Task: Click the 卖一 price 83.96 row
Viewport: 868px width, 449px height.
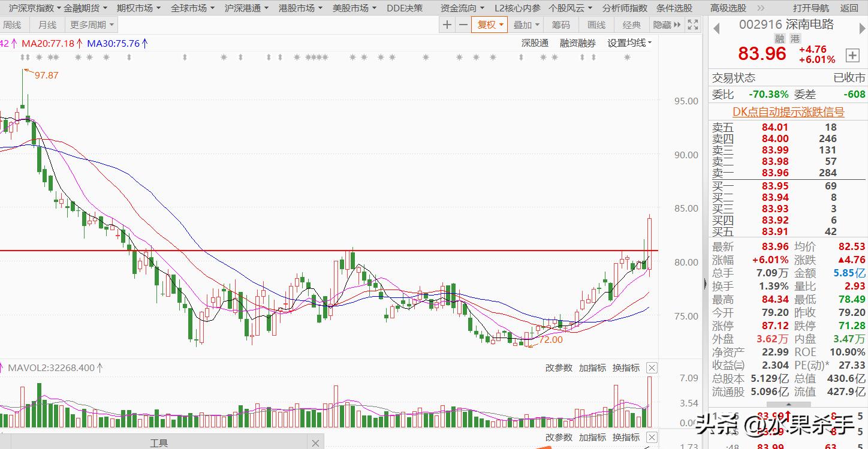Action: tap(788, 173)
